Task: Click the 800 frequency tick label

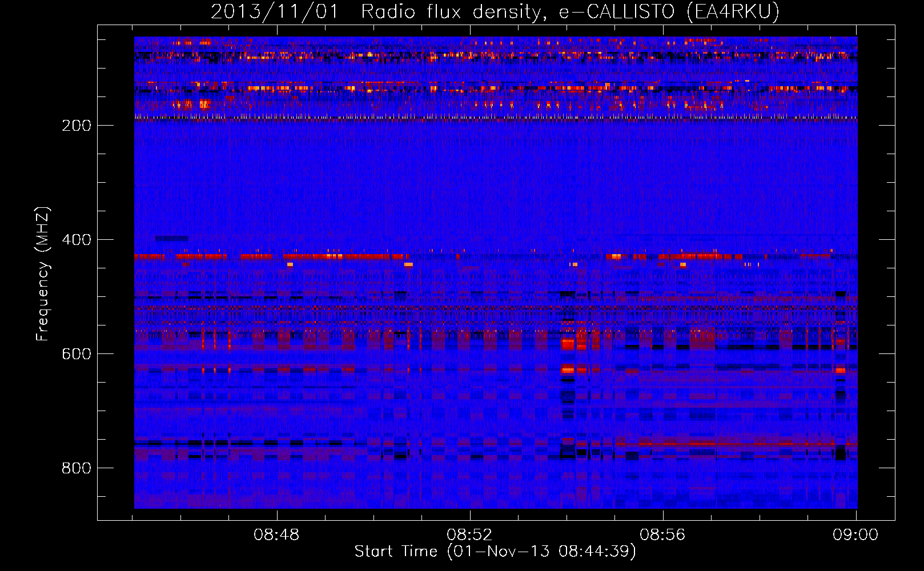Action: [x=77, y=468]
